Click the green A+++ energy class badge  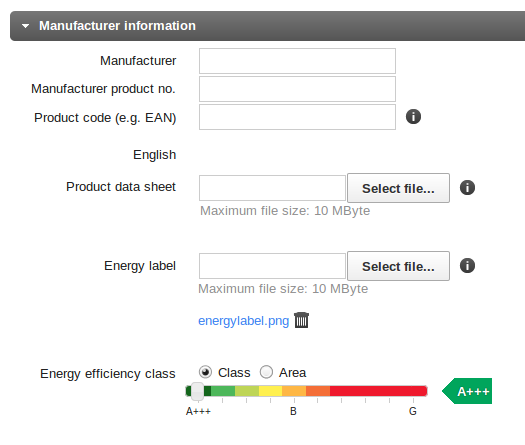pos(467,391)
